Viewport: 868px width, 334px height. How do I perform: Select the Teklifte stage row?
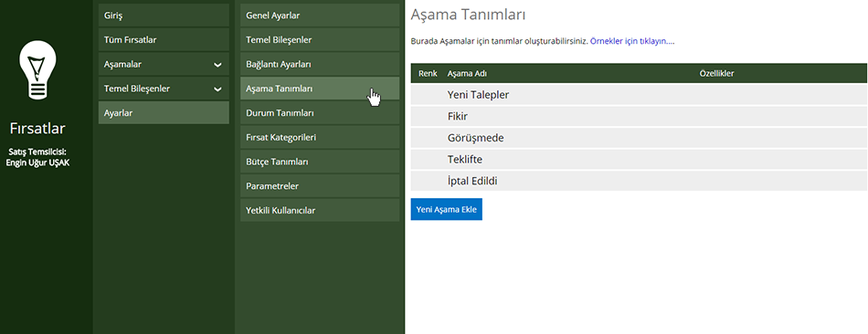pyautogui.click(x=639, y=160)
